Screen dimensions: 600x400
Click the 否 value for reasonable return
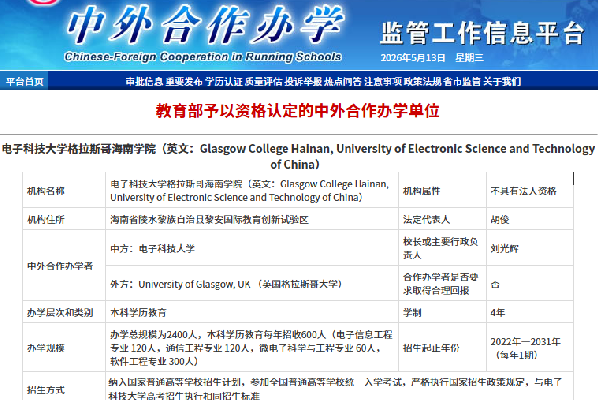pyautogui.click(x=495, y=285)
